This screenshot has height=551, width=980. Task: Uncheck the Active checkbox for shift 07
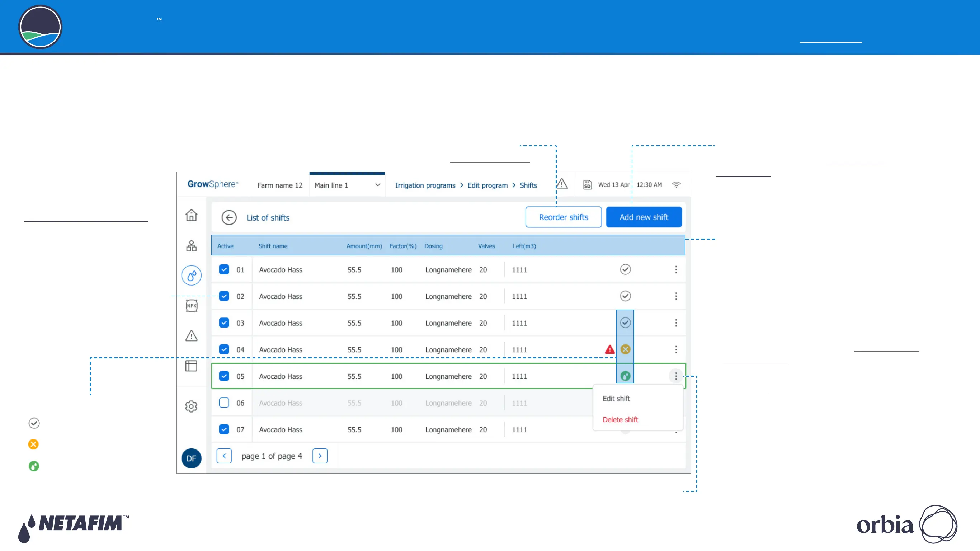(x=224, y=429)
